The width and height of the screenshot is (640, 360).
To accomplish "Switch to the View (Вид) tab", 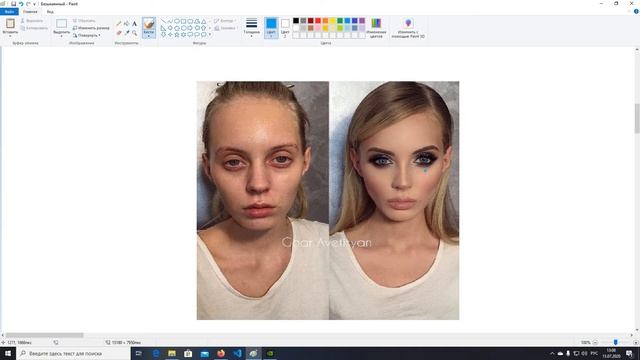I will click(50, 12).
